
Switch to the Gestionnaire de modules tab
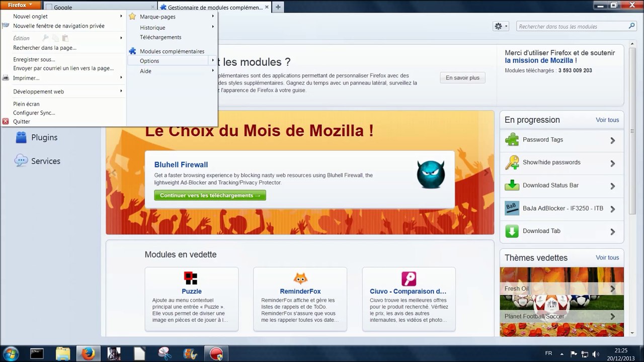(x=214, y=8)
